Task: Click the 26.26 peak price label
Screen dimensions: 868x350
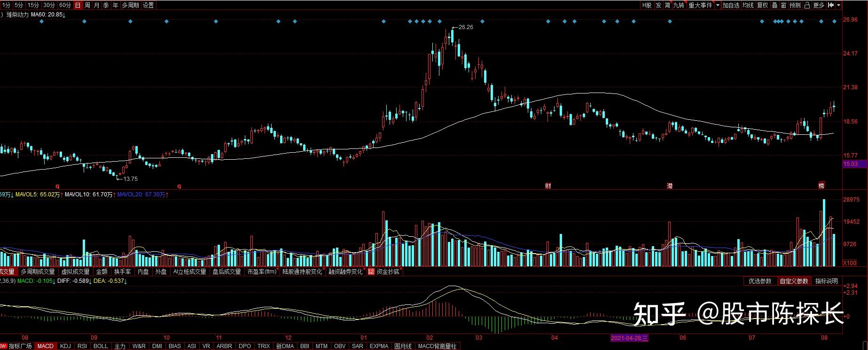Action: click(x=465, y=27)
